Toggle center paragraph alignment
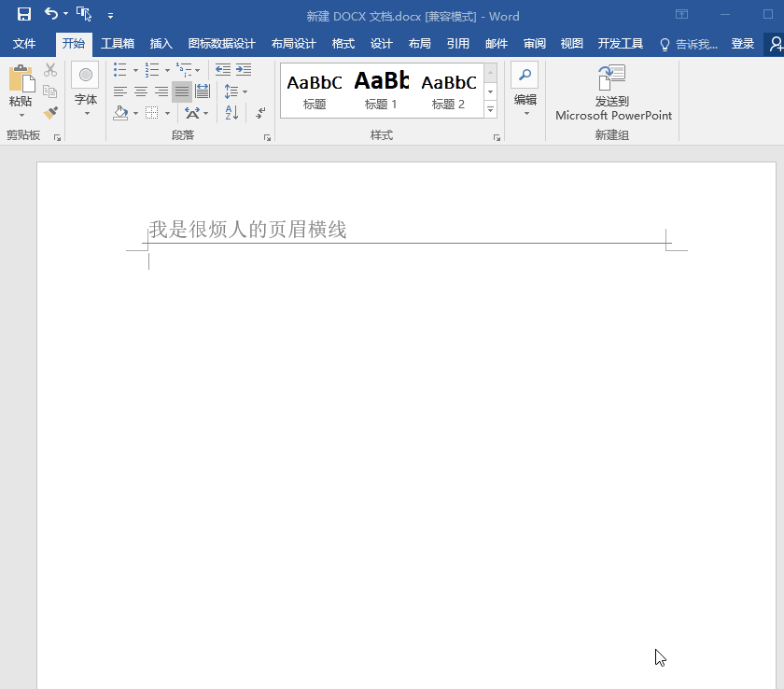Image resolution: width=784 pixels, height=689 pixels. coord(140,90)
